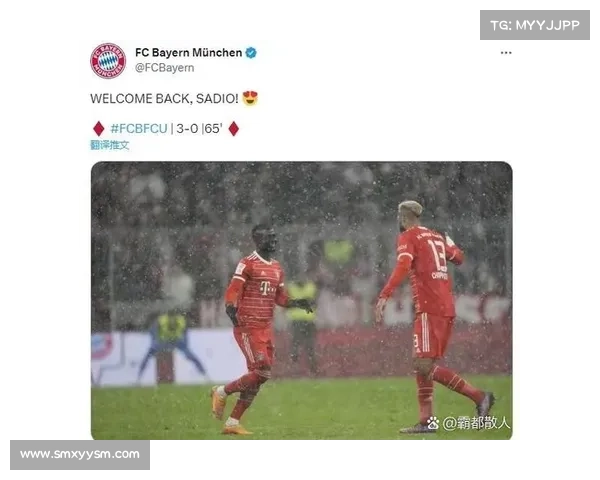Click the #FCBFCU hashtag
The width and height of the screenshot is (600, 480).
pos(139,129)
